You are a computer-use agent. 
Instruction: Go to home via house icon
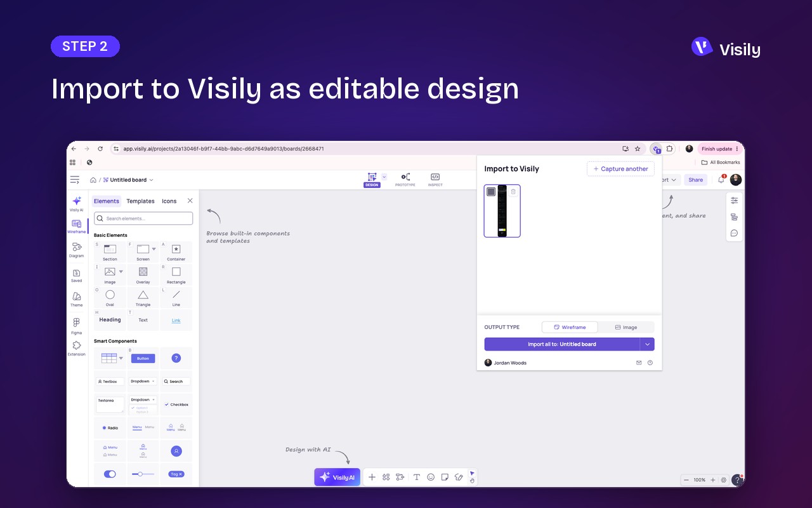[93, 180]
